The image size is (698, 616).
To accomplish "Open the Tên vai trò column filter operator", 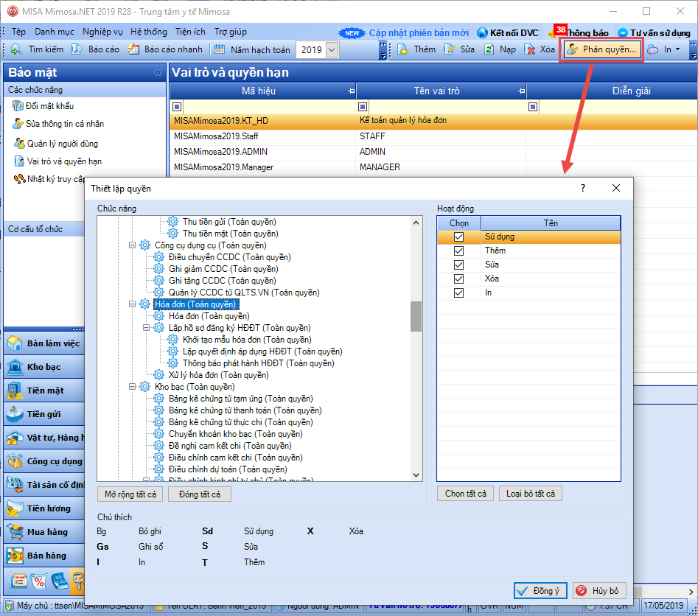I will 363,106.
